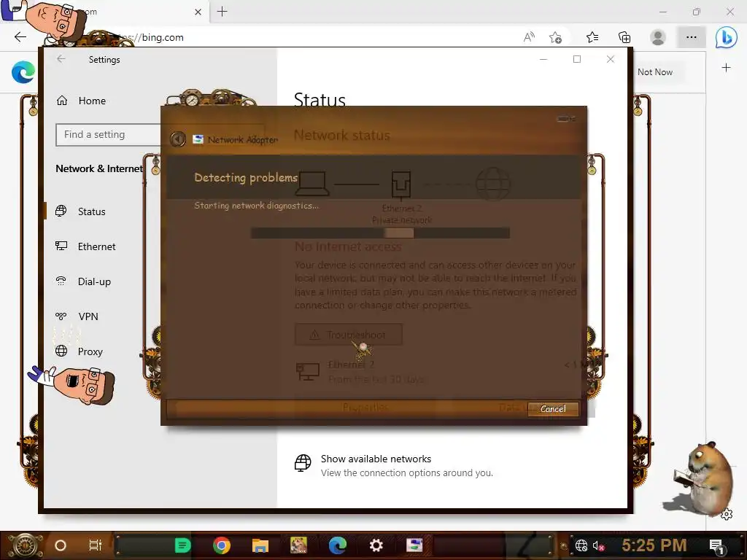Click the Proxy globe icon in sidebar
Image resolution: width=747 pixels, height=560 pixels.
pos(61,351)
